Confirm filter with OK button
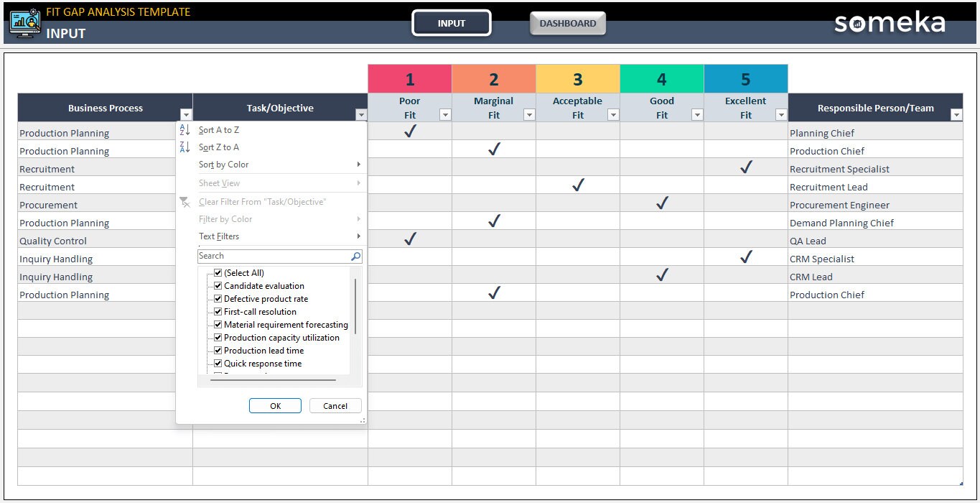The image size is (980, 503). pos(275,406)
